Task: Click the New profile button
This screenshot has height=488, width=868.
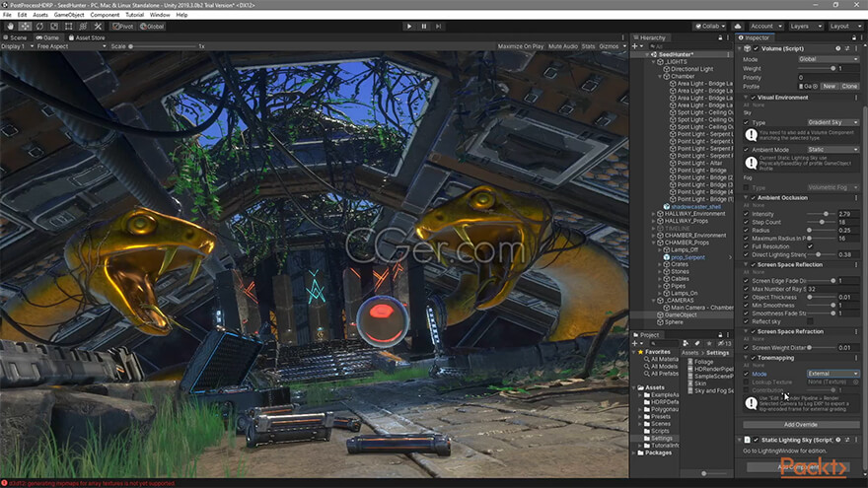Action: point(829,87)
